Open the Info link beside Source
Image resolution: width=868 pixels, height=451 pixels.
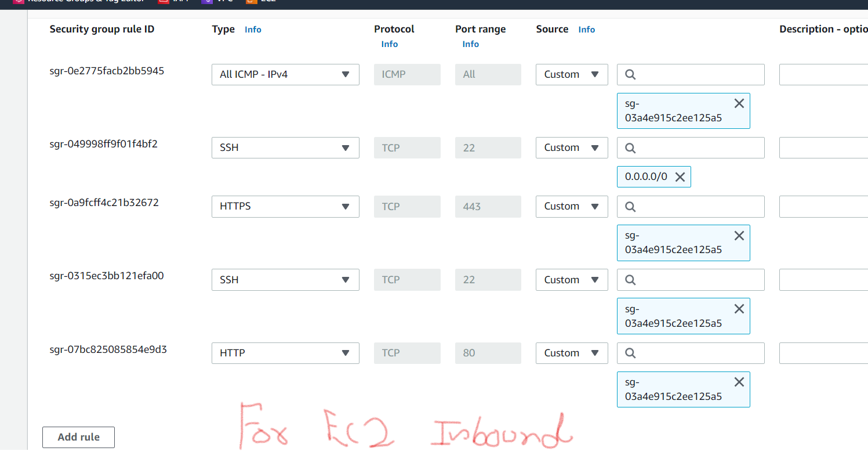[587, 29]
